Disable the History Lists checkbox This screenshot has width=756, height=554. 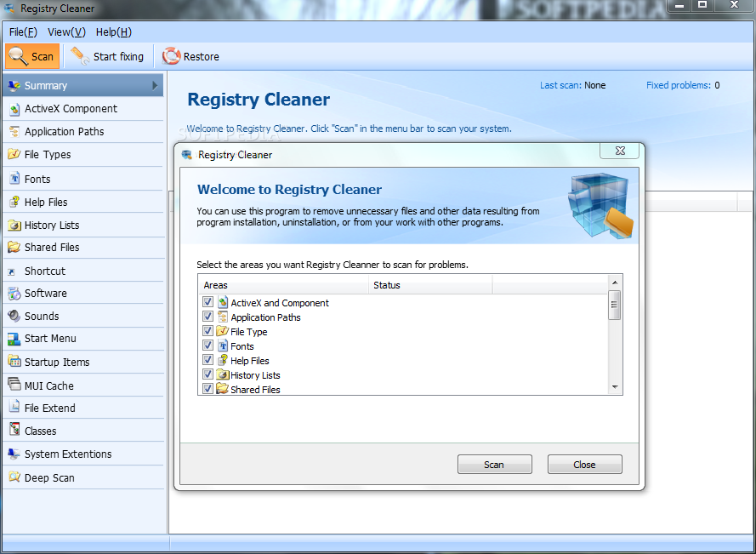207,374
